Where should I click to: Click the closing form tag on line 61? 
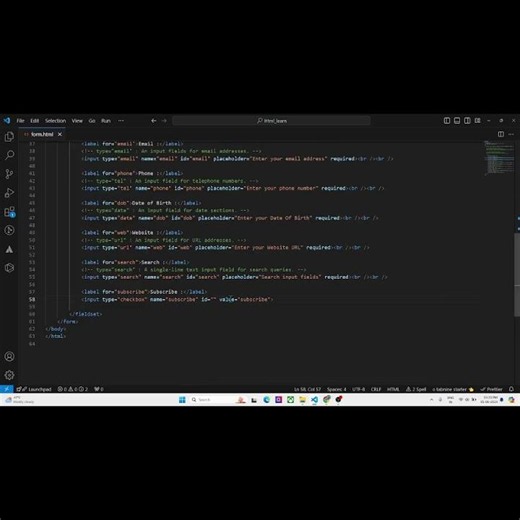click(68, 322)
